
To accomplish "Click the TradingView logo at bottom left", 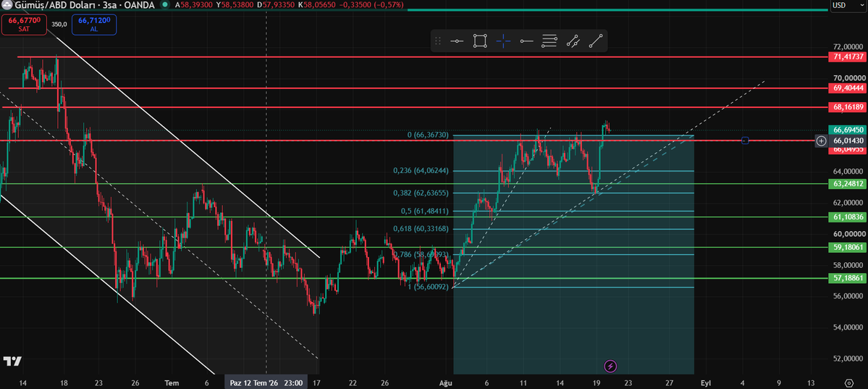I will click(x=12, y=361).
